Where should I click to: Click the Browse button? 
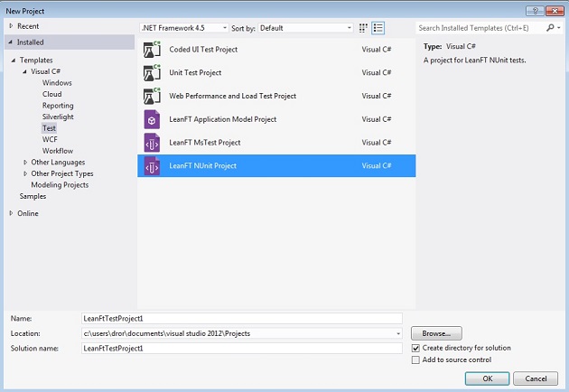436,333
